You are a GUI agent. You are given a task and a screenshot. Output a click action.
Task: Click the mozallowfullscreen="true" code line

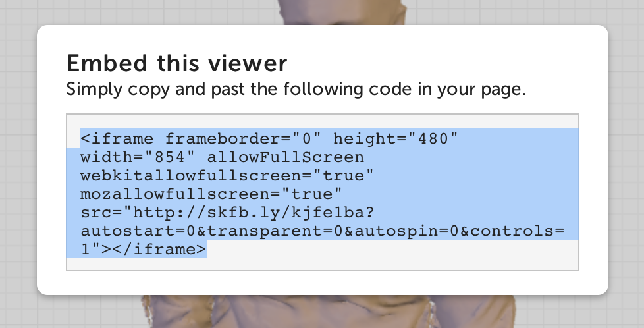(211, 195)
